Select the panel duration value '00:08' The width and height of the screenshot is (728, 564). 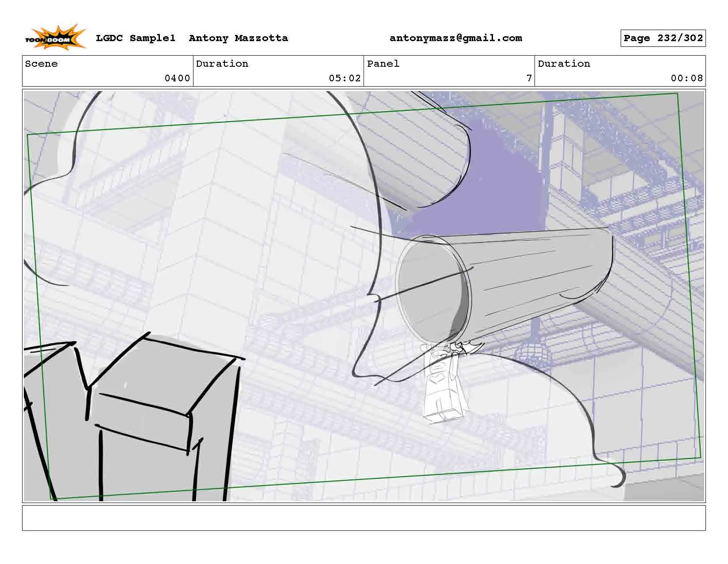click(687, 78)
